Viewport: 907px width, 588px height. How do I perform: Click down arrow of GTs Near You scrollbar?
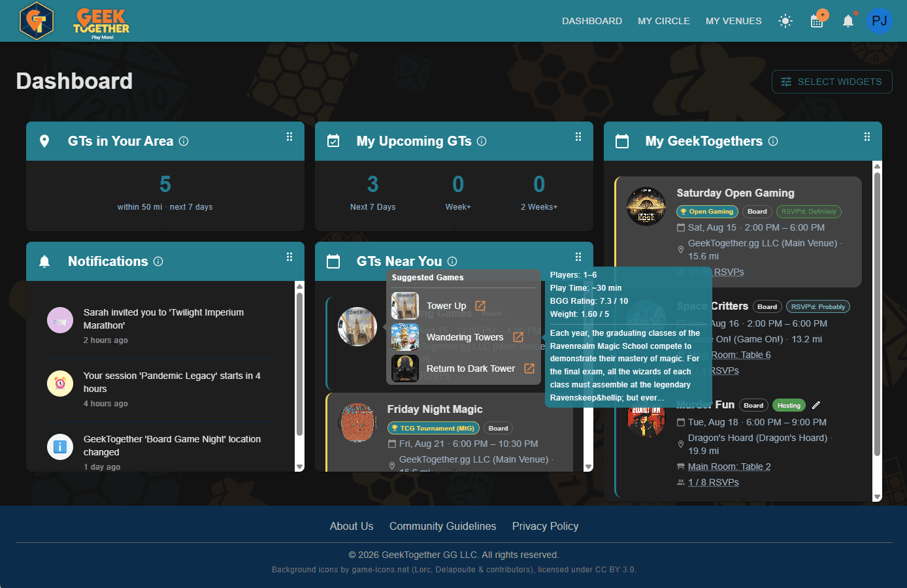pos(588,467)
